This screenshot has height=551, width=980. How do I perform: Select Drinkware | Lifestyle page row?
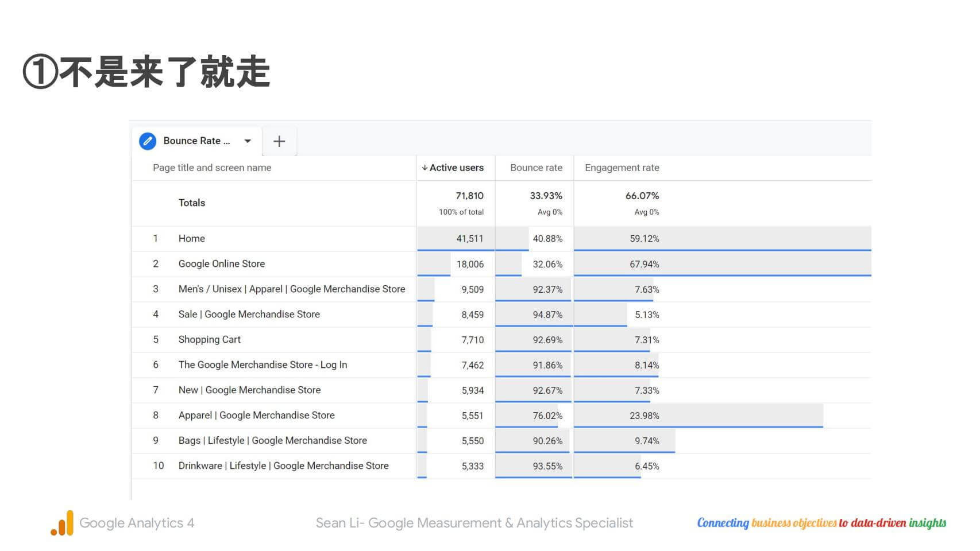click(283, 466)
